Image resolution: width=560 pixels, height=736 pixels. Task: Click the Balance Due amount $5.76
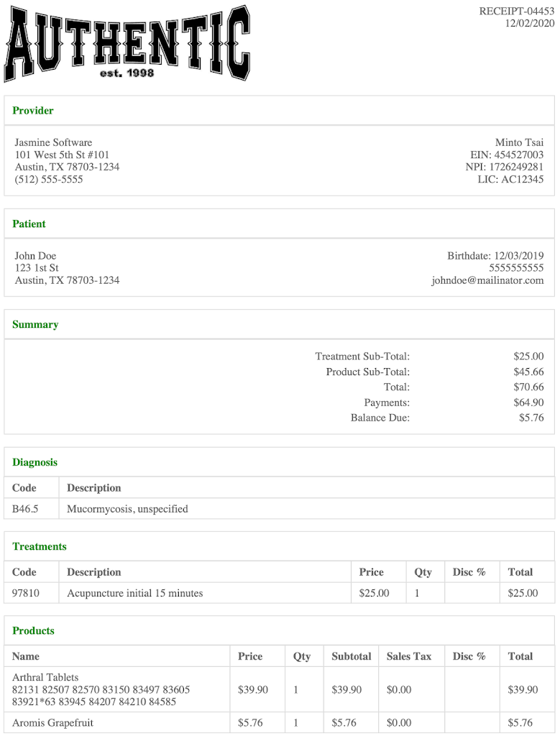coord(531,418)
